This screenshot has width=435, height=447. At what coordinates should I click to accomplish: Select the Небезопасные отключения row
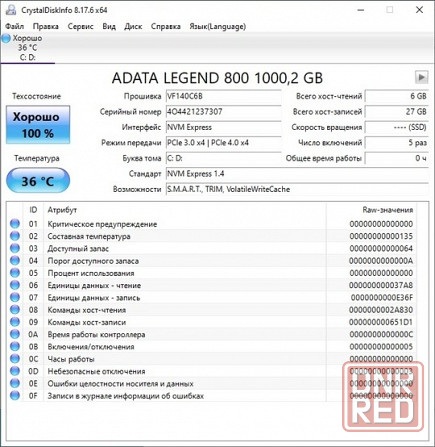click(x=211, y=371)
